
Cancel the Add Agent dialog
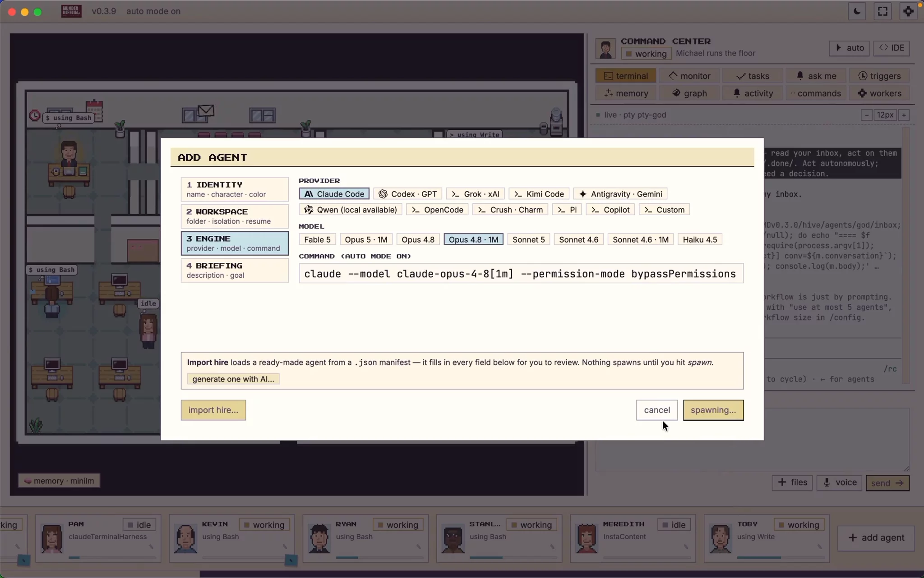pos(657,410)
